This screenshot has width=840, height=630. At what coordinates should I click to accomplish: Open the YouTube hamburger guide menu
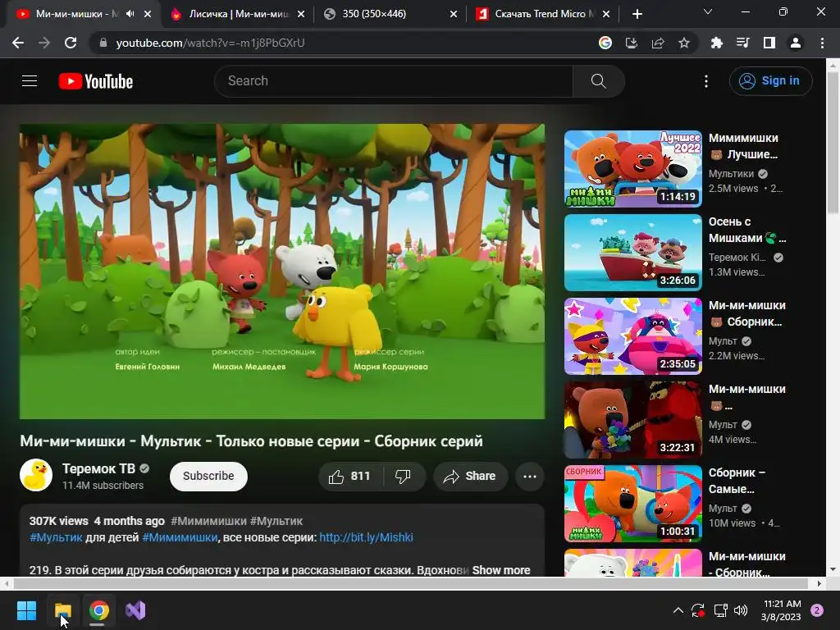coord(30,81)
